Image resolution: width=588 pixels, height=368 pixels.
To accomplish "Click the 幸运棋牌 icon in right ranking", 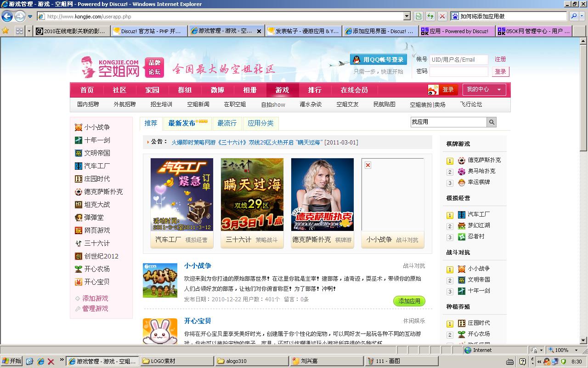I will click(462, 183).
